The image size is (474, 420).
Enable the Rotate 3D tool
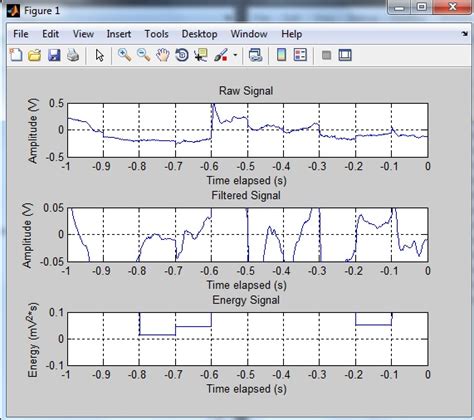(182, 55)
